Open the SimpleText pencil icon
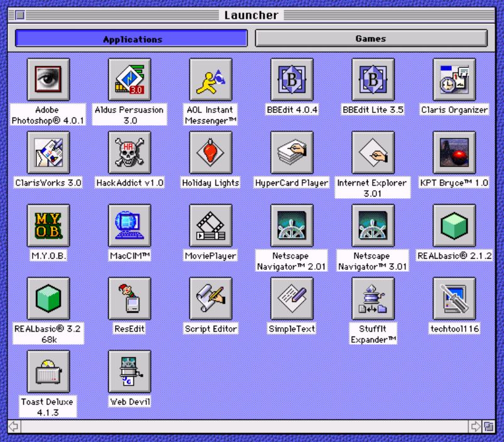 [x=292, y=298]
